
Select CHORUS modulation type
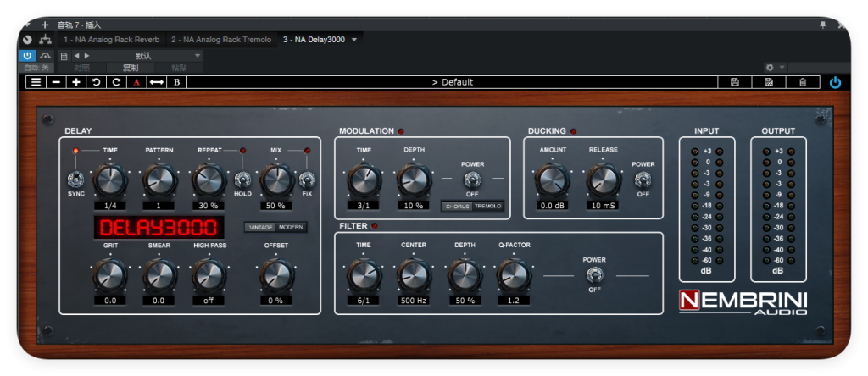point(457,207)
